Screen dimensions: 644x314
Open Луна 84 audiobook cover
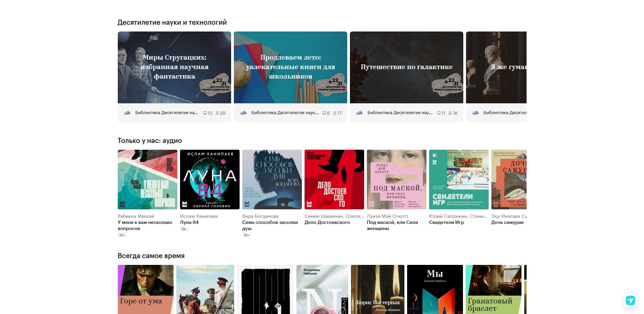click(209, 180)
